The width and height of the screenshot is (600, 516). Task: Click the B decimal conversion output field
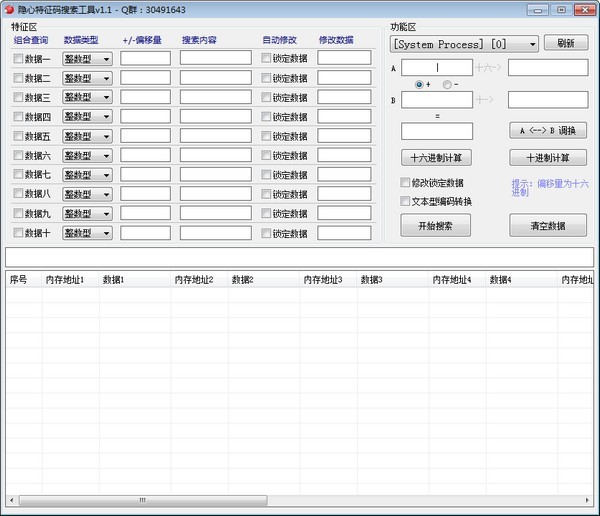[x=548, y=100]
